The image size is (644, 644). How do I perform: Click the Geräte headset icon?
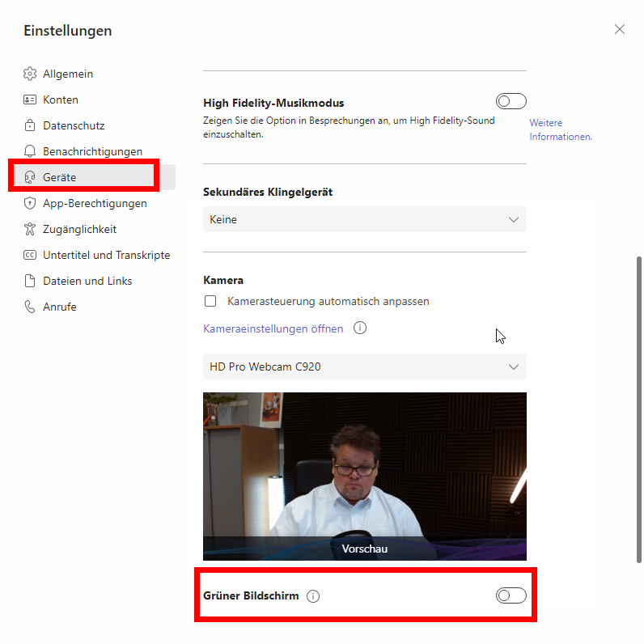coord(30,177)
